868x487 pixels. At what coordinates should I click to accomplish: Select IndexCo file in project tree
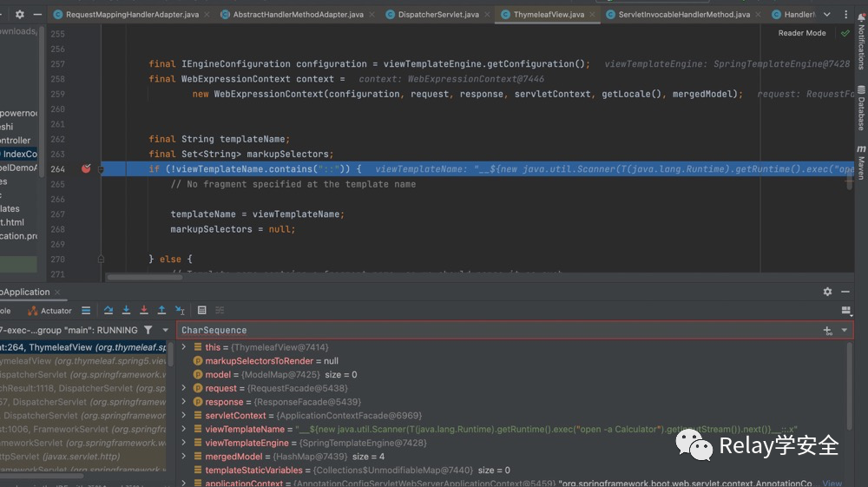coord(21,154)
